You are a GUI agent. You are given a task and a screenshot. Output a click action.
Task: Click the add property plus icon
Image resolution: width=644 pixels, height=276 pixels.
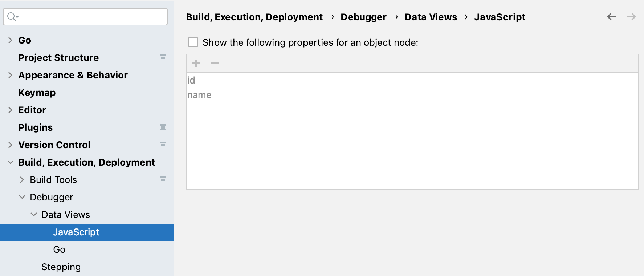click(x=196, y=63)
